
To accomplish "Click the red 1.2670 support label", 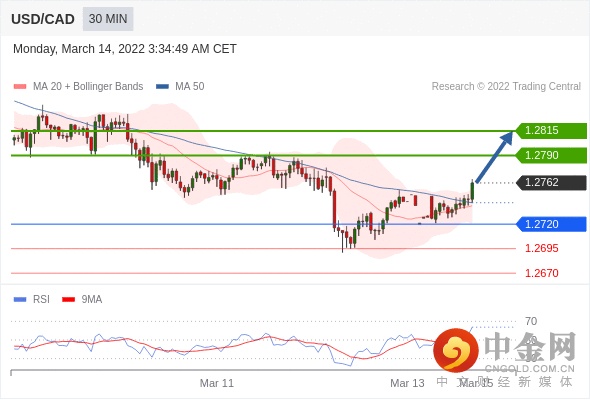I will pos(541,273).
